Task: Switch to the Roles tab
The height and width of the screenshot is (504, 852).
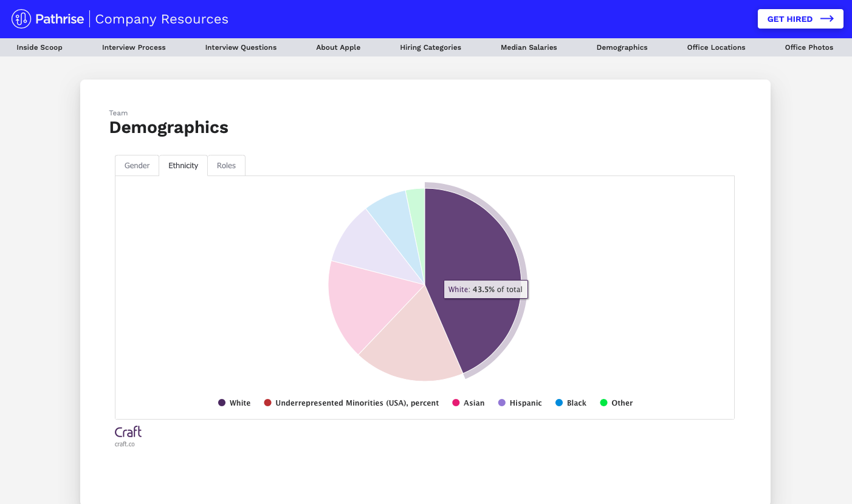Action: coord(226,166)
